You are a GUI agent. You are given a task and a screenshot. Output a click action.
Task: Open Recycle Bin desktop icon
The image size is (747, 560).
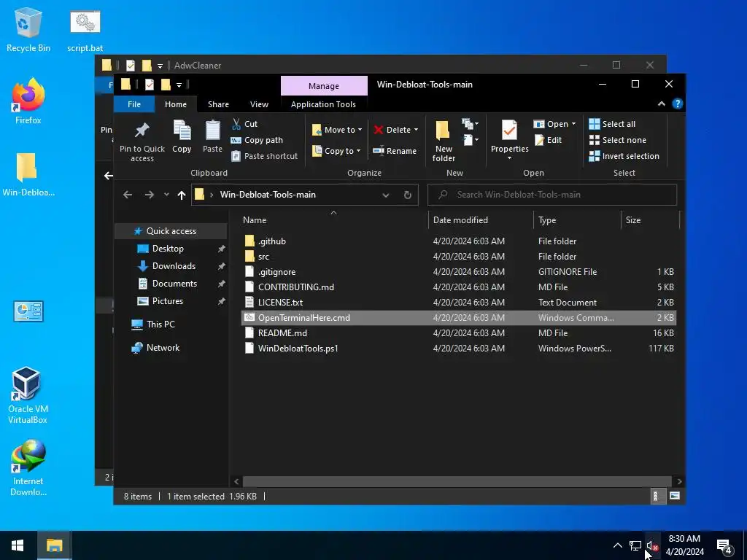pos(28,29)
